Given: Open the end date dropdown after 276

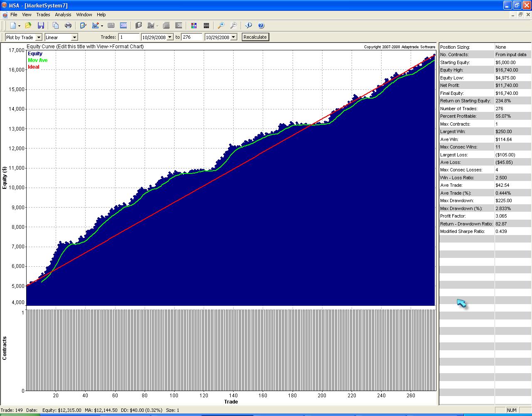Looking at the screenshot, I should pos(234,37).
